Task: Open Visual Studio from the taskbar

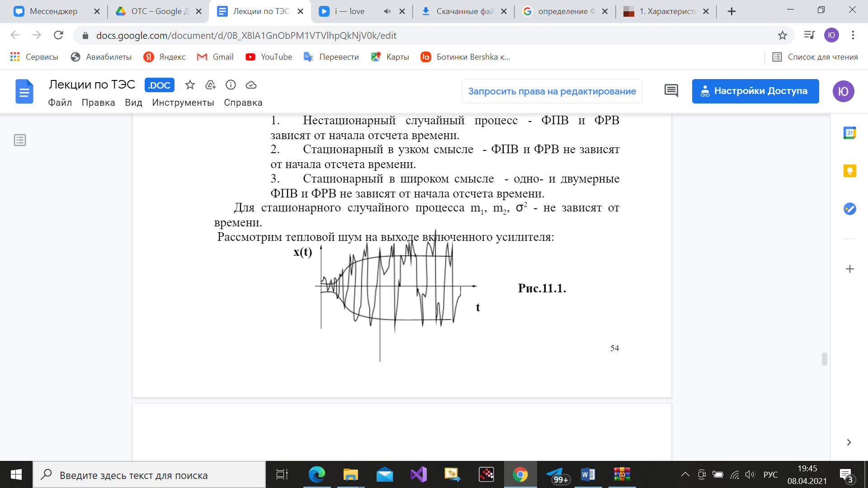Action: click(419, 474)
